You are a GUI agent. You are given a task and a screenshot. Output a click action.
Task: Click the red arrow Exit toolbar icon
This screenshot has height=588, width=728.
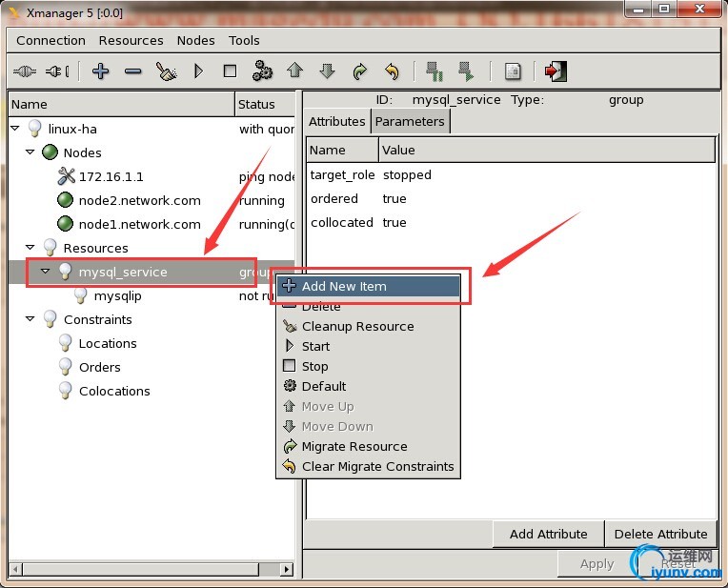coord(556,71)
